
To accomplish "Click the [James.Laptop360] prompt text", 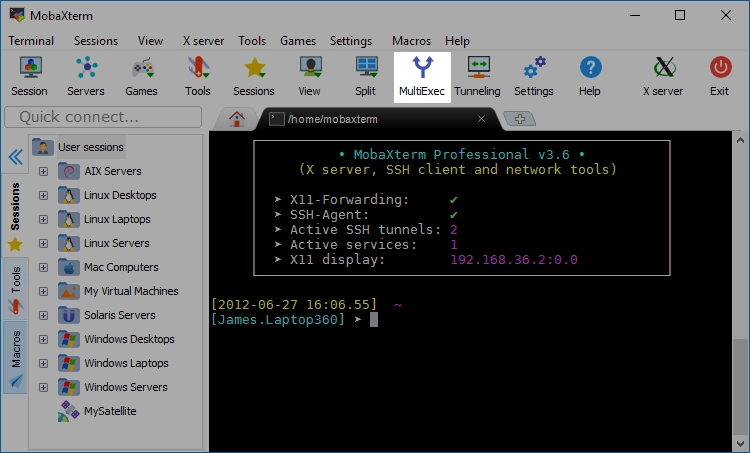I will (278, 320).
